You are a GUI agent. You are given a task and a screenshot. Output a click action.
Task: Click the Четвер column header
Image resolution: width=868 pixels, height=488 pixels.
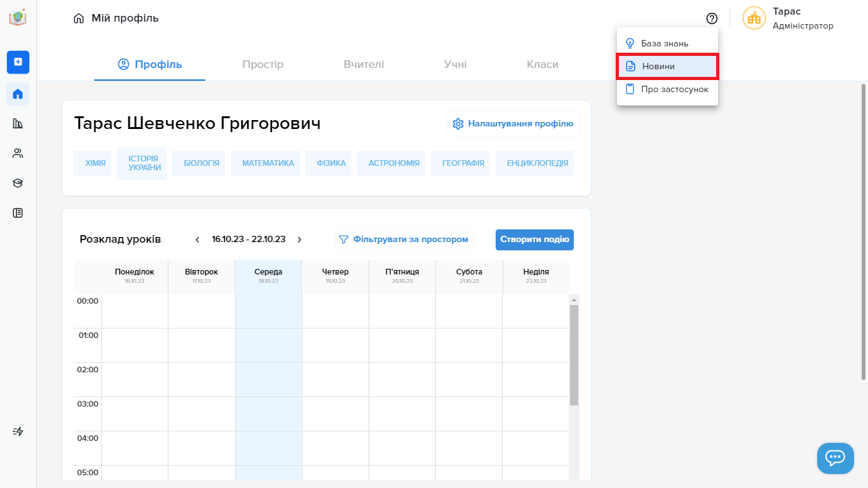336,276
